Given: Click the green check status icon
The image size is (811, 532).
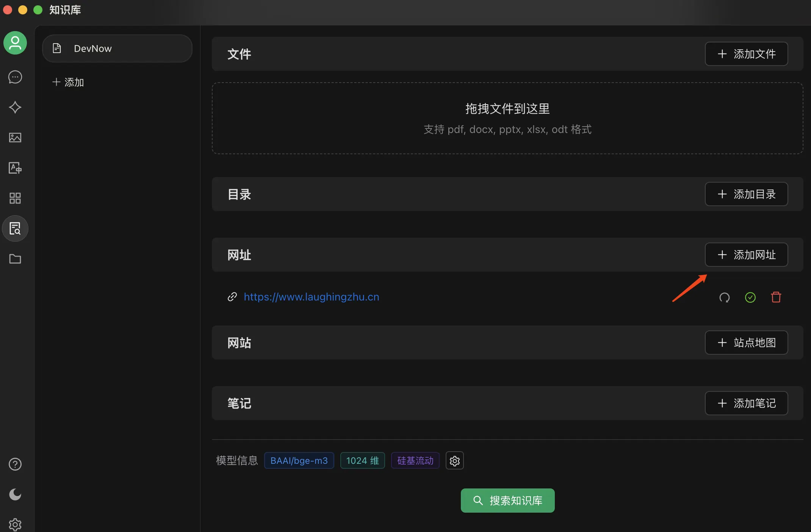Looking at the screenshot, I should pos(750,297).
